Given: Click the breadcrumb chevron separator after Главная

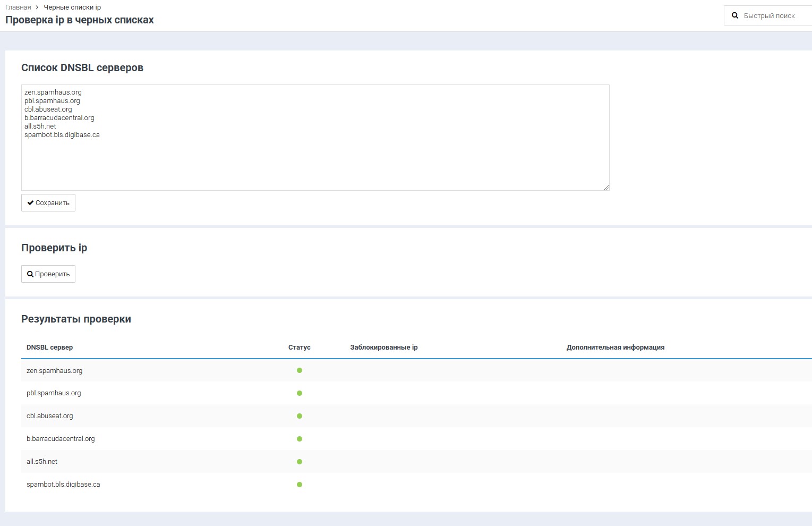Looking at the screenshot, I should click(37, 7).
